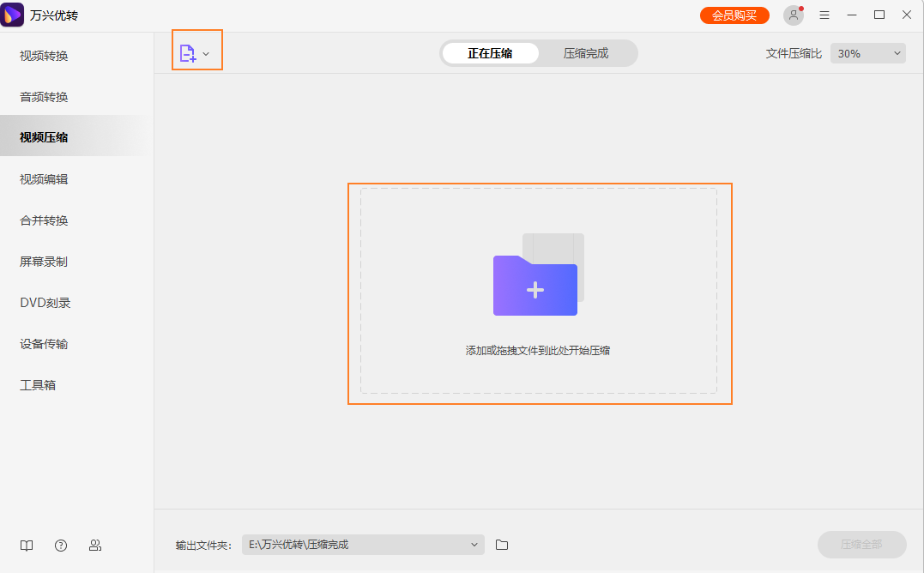Click the output folder icon
Screen dimensions: 924x573
[502, 545]
